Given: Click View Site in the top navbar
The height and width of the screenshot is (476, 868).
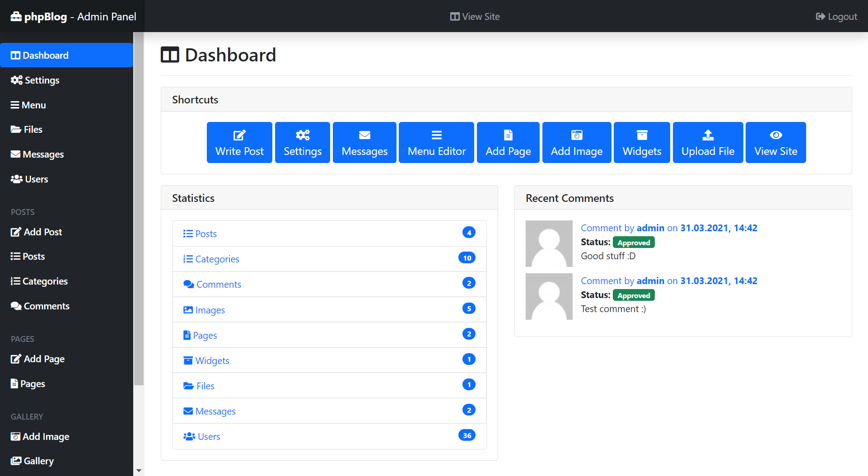Looking at the screenshot, I should [475, 17].
